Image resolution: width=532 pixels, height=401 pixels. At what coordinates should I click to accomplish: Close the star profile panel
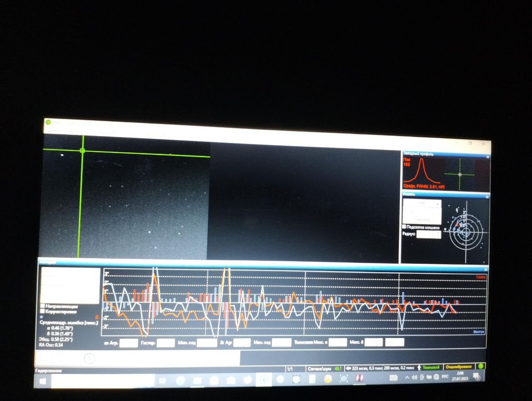(488, 157)
